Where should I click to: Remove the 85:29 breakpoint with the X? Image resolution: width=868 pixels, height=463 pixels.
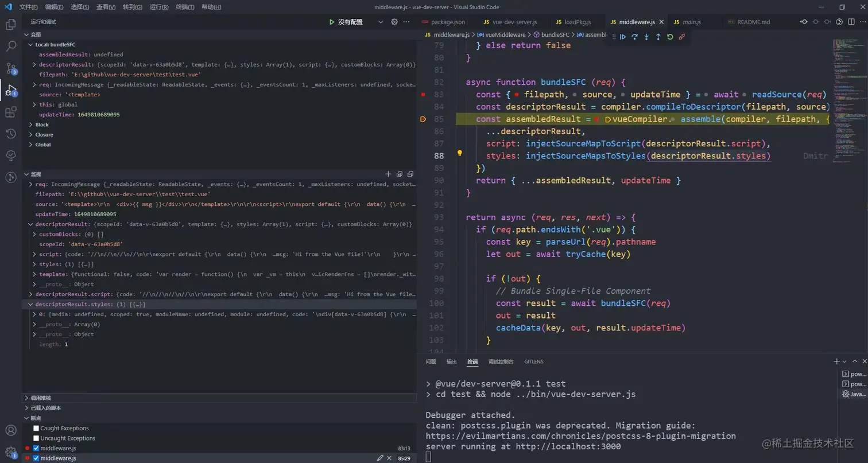pos(389,458)
